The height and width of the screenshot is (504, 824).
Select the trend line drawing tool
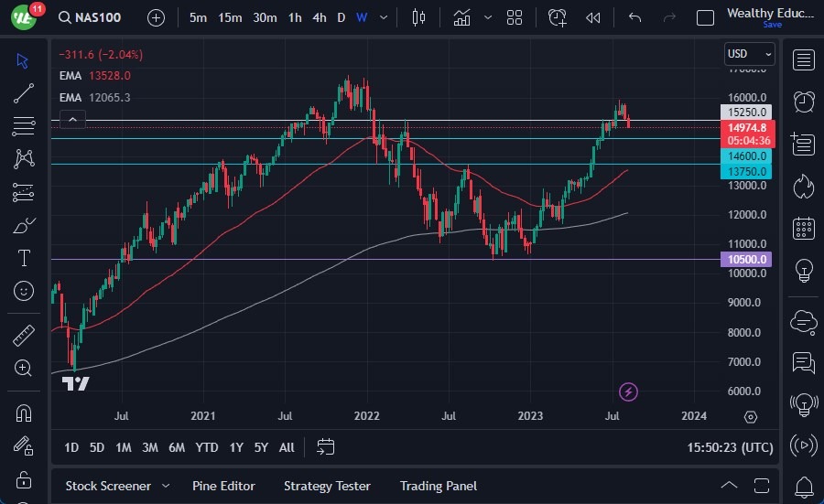[24, 93]
